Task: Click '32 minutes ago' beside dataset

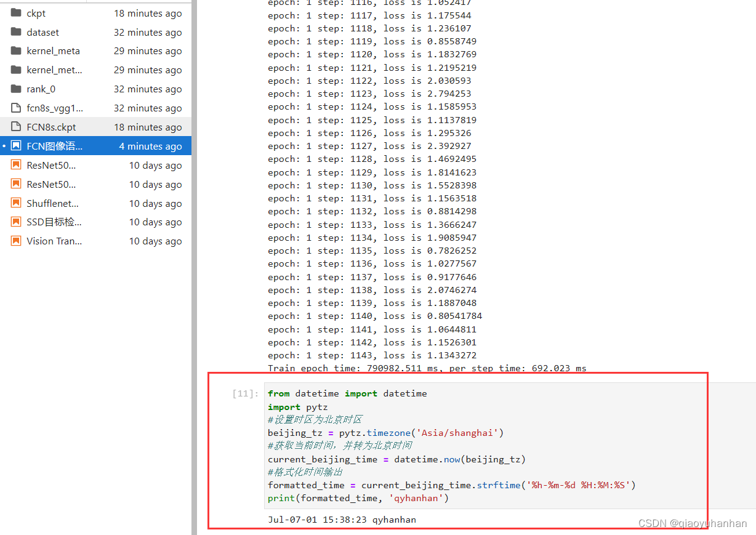Action: (x=148, y=32)
